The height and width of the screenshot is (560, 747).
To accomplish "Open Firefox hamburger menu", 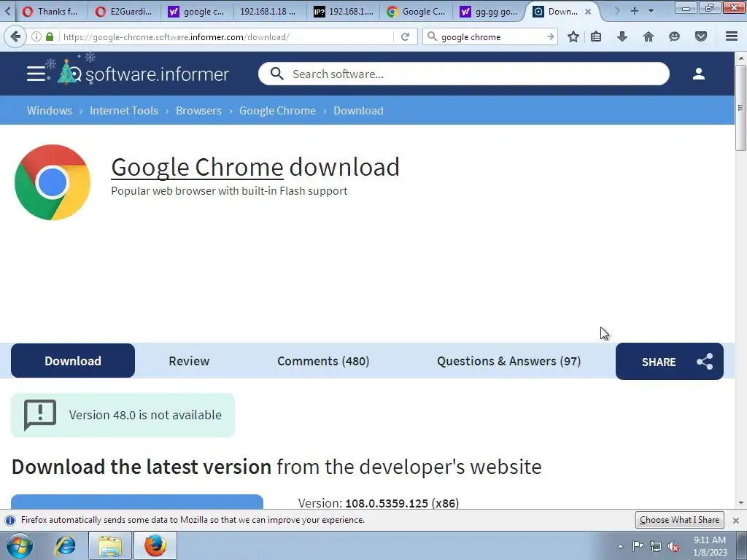I will [x=732, y=36].
